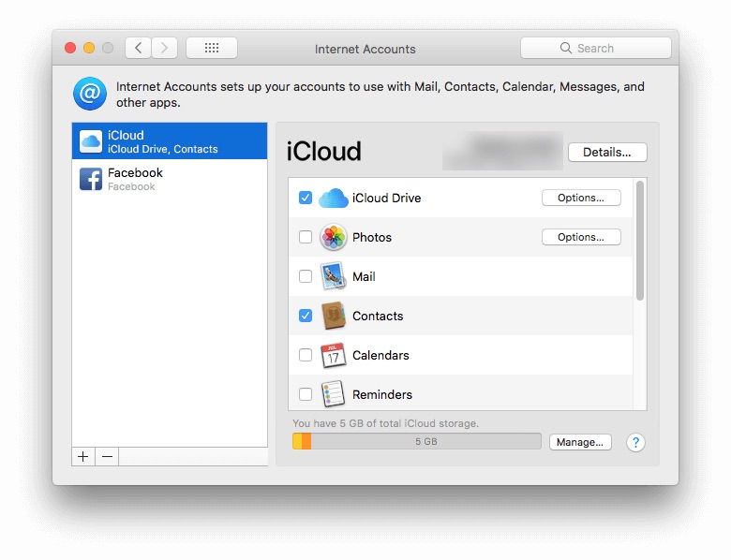This screenshot has width=731, height=560.
Task: Select the Facebook account row
Action: pyautogui.click(x=170, y=179)
